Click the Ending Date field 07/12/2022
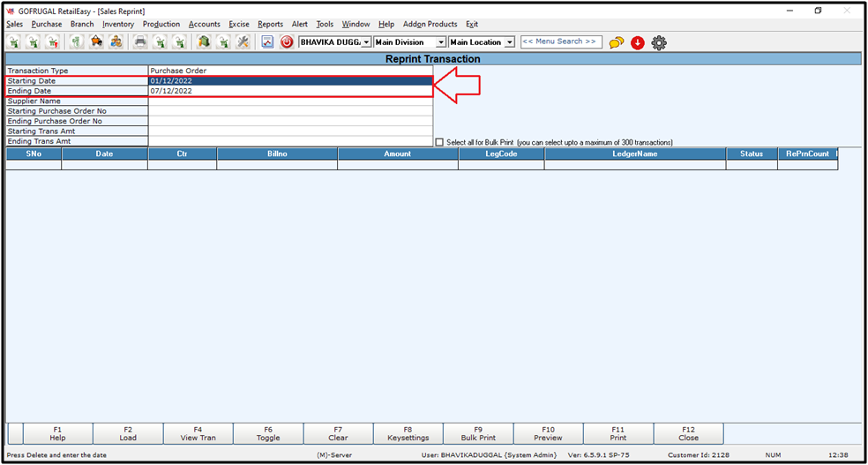Viewport: 868px width, 465px height. [x=290, y=91]
